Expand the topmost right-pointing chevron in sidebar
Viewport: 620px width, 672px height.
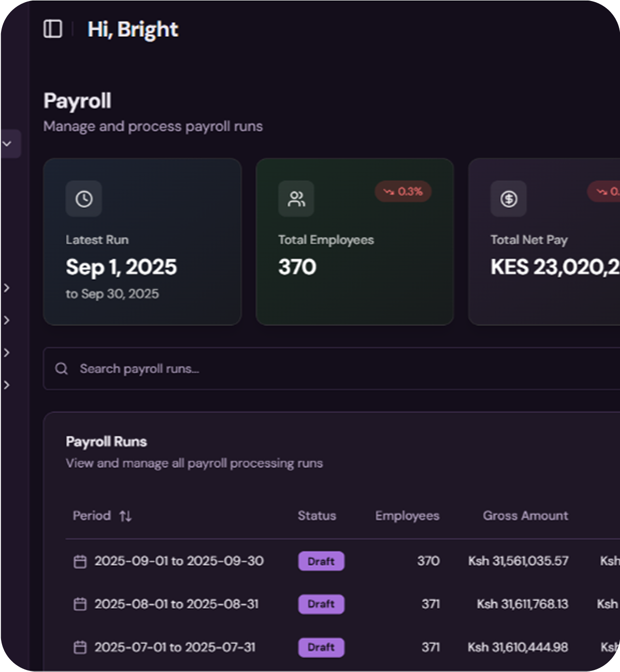point(7,288)
